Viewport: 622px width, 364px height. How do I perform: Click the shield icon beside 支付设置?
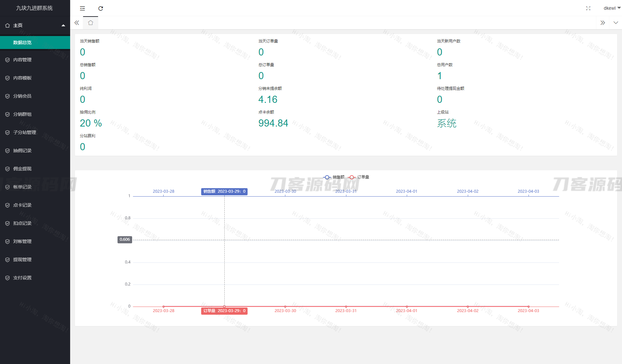pos(7,278)
